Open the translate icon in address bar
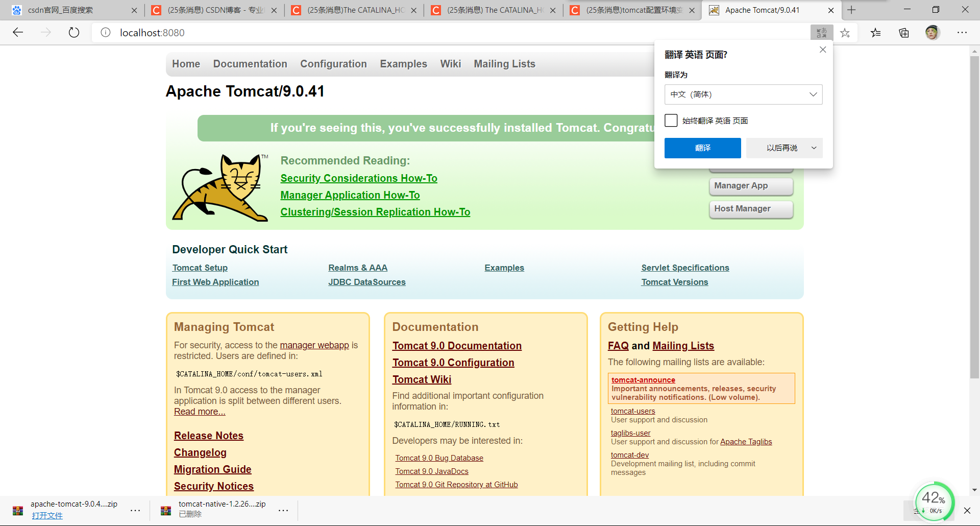The width and height of the screenshot is (980, 526). [821, 33]
